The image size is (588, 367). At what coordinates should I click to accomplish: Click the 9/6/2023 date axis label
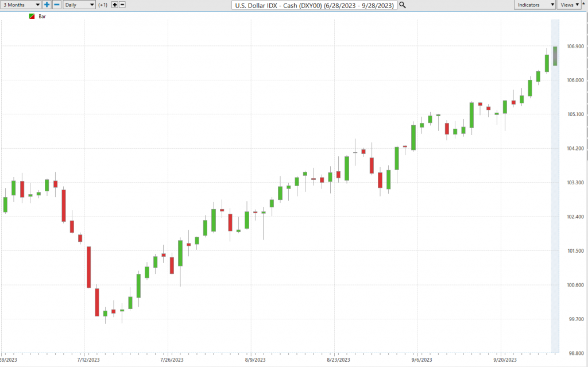pyautogui.click(x=421, y=360)
